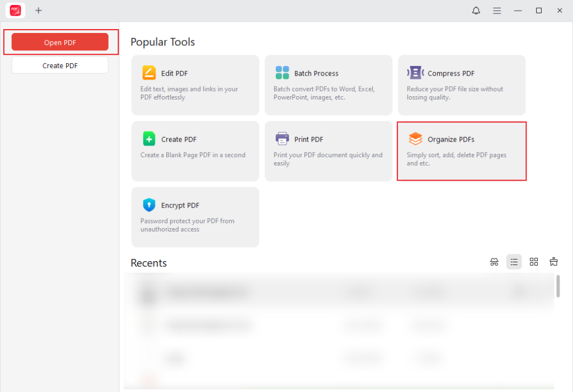This screenshot has width=573, height=392.
Task: Click the Open PDF button
Action: tap(59, 41)
